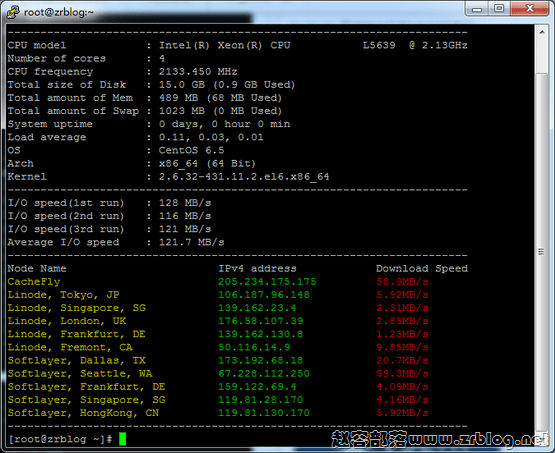Click the Download Speed column header
Screen dimensions: 555x453
[x=422, y=269]
